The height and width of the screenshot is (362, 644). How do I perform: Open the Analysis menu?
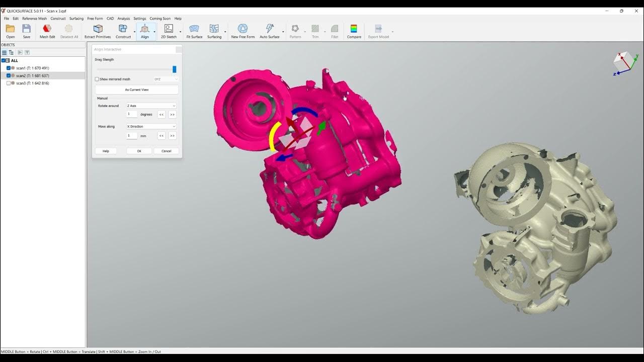click(x=124, y=19)
